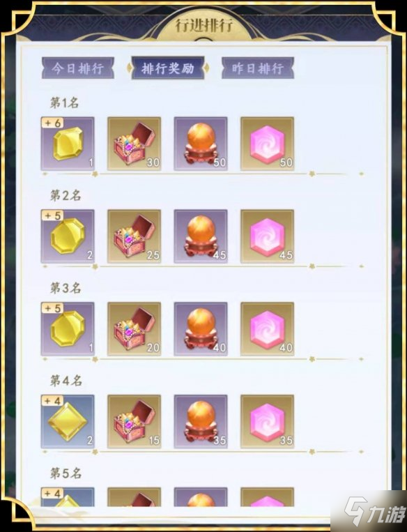
Task: Open the 昨日排行 tab
Action: [x=258, y=68]
